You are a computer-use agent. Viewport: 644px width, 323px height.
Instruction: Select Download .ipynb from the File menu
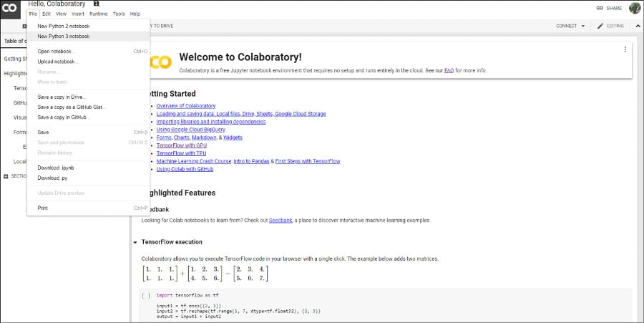tap(56, 168)
